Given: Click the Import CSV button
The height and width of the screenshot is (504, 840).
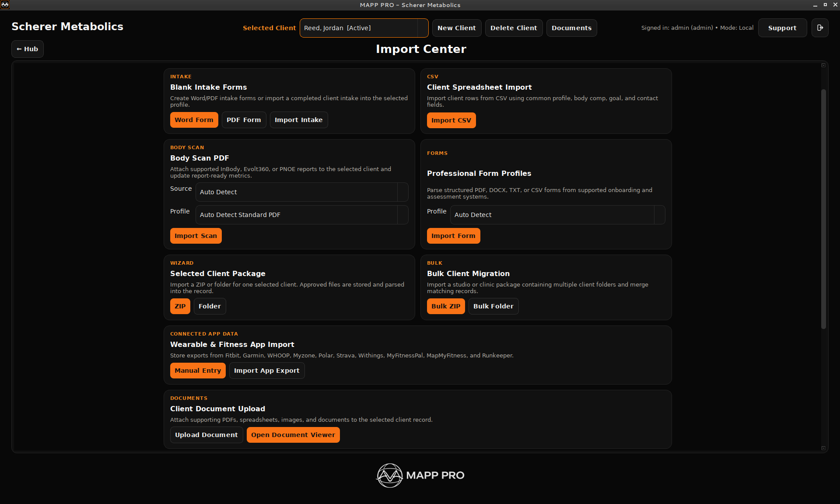Looking at the screenshot, I should coord(451,120).
